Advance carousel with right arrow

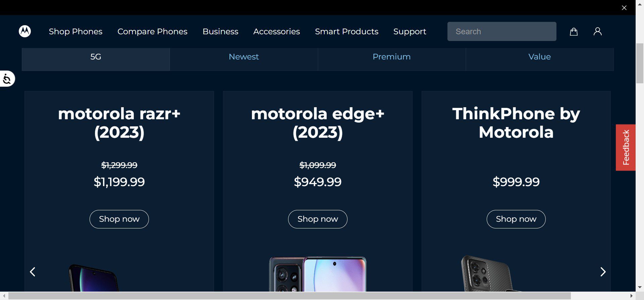(x=603, y=272)
